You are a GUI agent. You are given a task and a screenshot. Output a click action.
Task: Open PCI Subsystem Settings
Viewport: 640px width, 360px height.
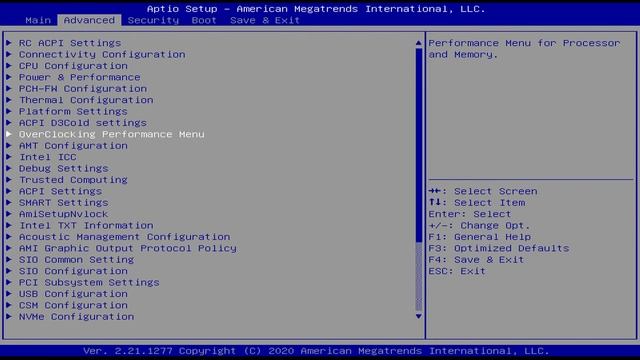tap(89, 282)
